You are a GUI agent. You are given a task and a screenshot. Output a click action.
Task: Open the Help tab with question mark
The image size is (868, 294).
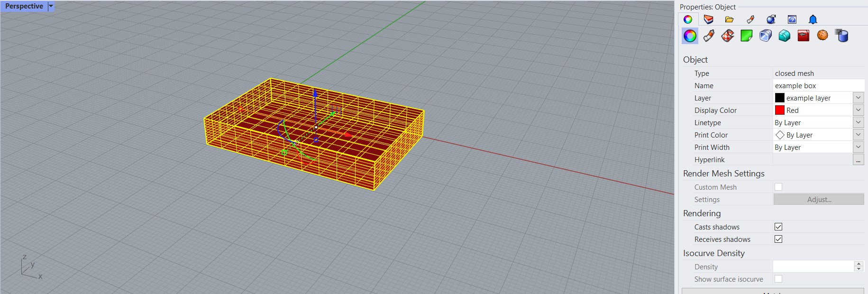[792, 19]
